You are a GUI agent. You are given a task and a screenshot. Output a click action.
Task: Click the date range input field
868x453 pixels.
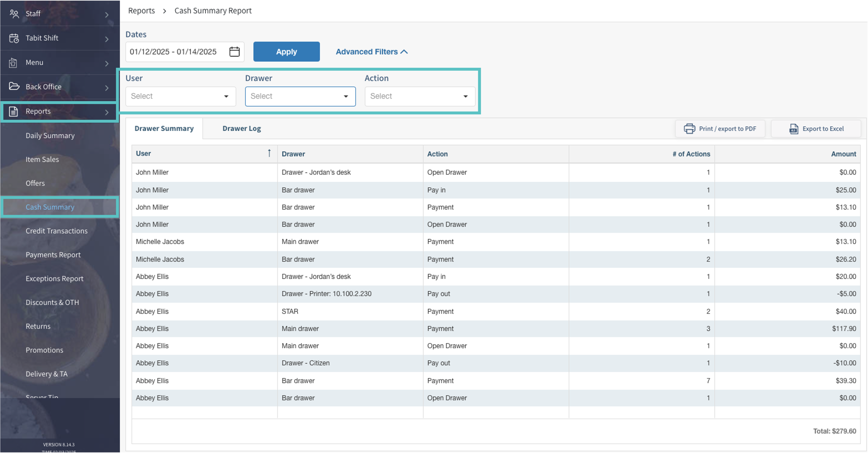[173, 52]
